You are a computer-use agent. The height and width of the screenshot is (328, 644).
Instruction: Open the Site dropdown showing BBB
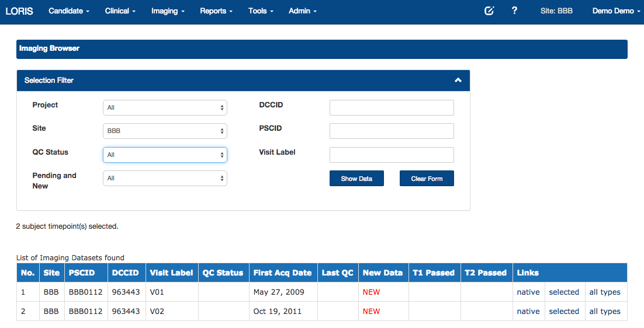click(165, 131)
